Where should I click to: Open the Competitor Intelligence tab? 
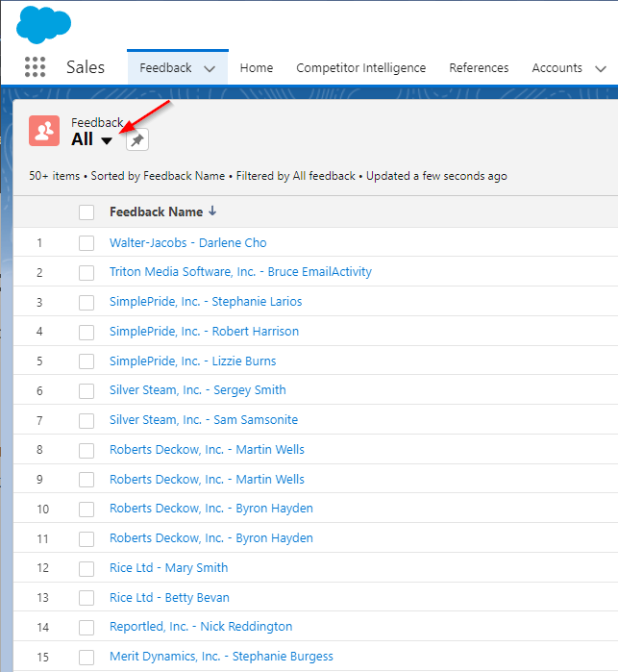tap(360, 67)
